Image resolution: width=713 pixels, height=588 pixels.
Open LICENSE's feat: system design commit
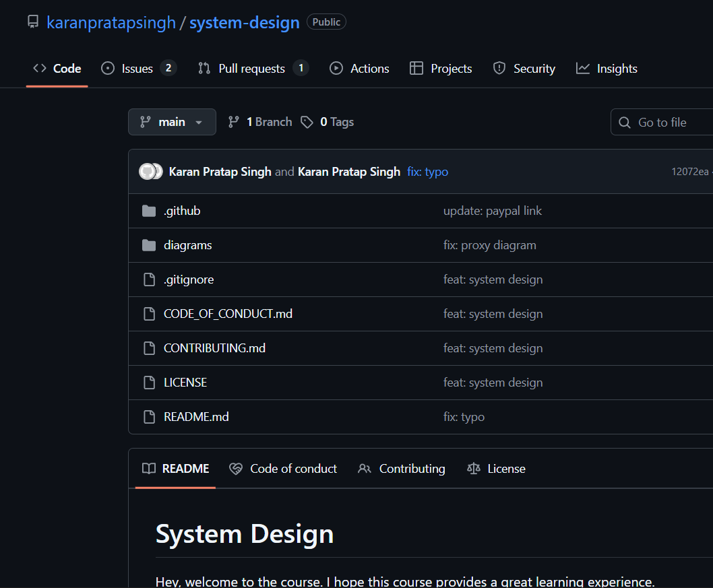click(493, 383)
